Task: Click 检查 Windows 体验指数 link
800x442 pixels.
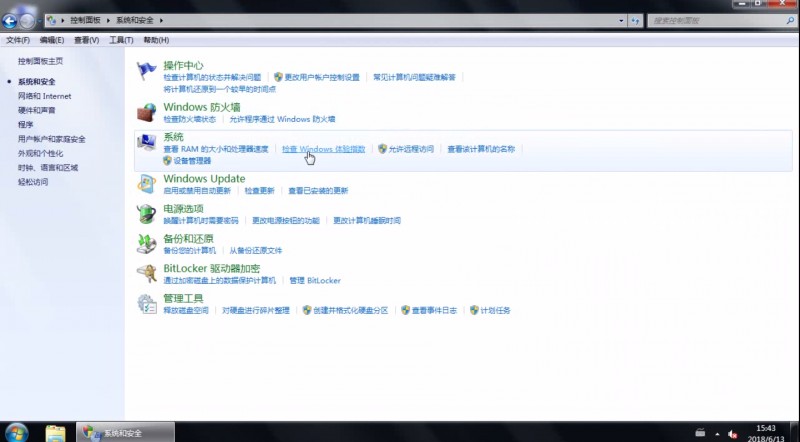Action: click(x=323, y=149)
